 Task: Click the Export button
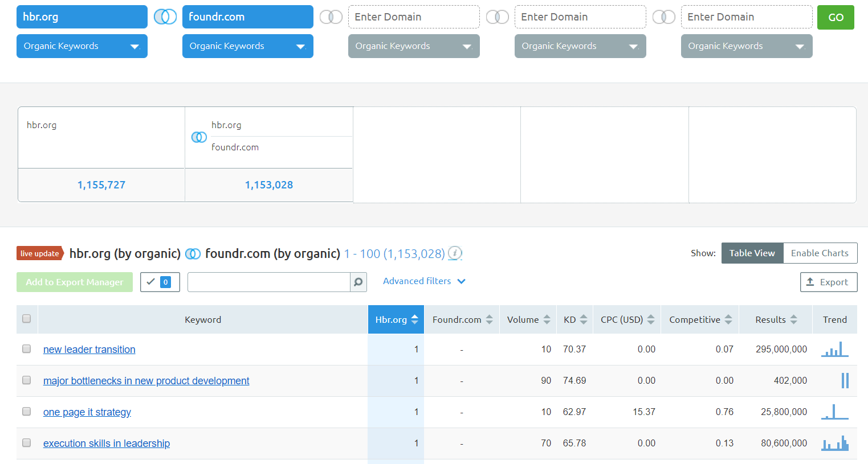click(828, 282)
